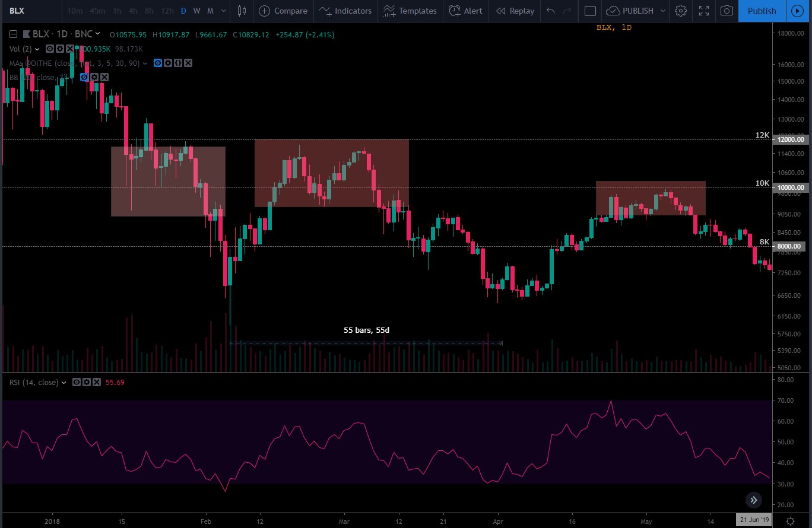Take a chart snapshot with camera icon
The height and width of the screenshot is (528, 812).
pos(726,11)
